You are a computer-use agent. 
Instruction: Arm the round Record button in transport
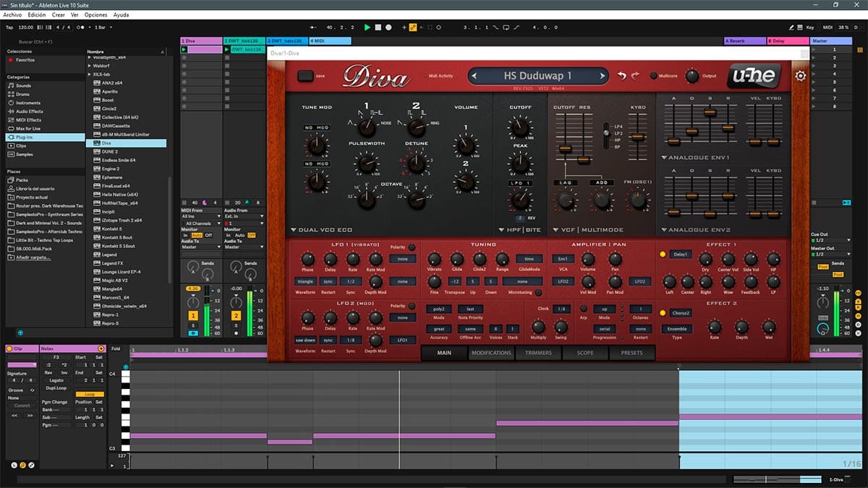point(388,27)
